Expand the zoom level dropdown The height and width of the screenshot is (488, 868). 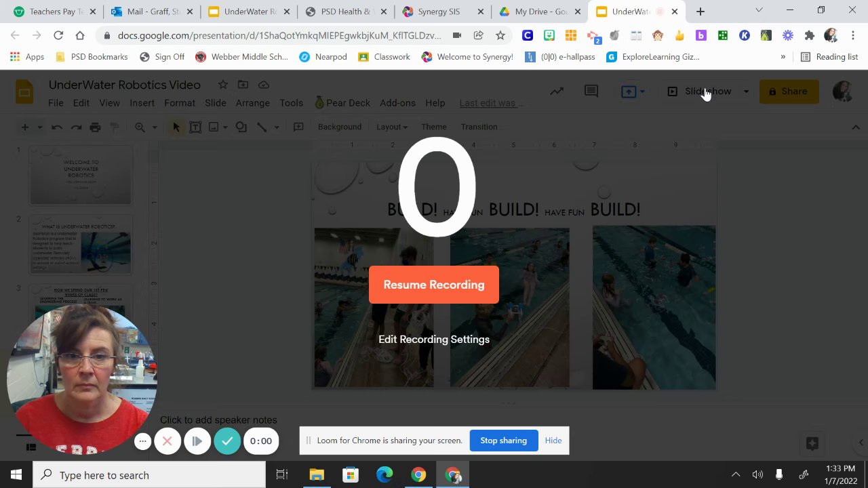[154, 127]
